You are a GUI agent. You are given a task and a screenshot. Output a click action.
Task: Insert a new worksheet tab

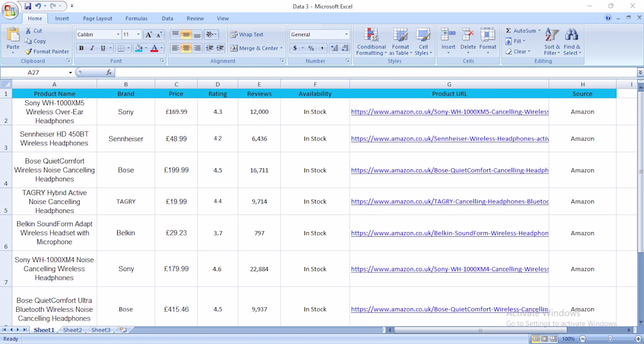[x=123, y=330]
